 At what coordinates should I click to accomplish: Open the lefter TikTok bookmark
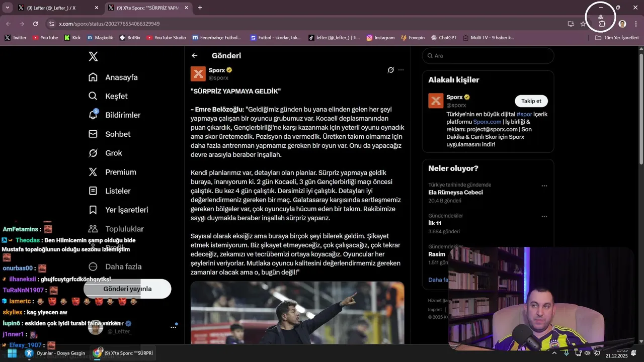click(x=334, y=38)
